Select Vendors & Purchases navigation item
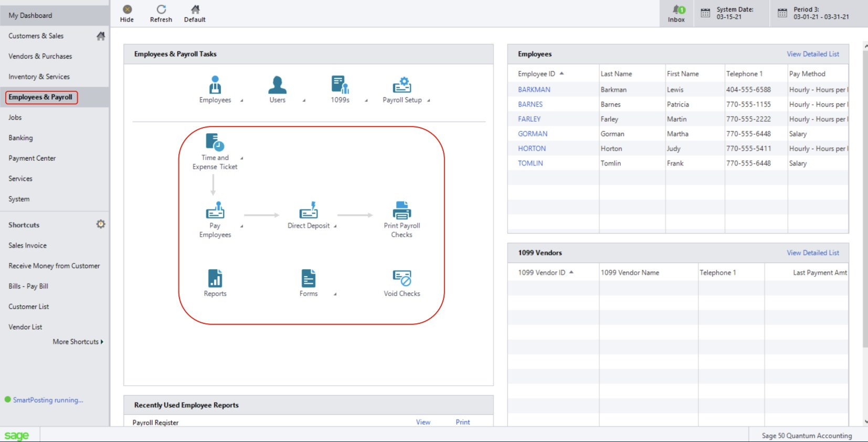This screenshot has height=442, width=868. point(40,56)
